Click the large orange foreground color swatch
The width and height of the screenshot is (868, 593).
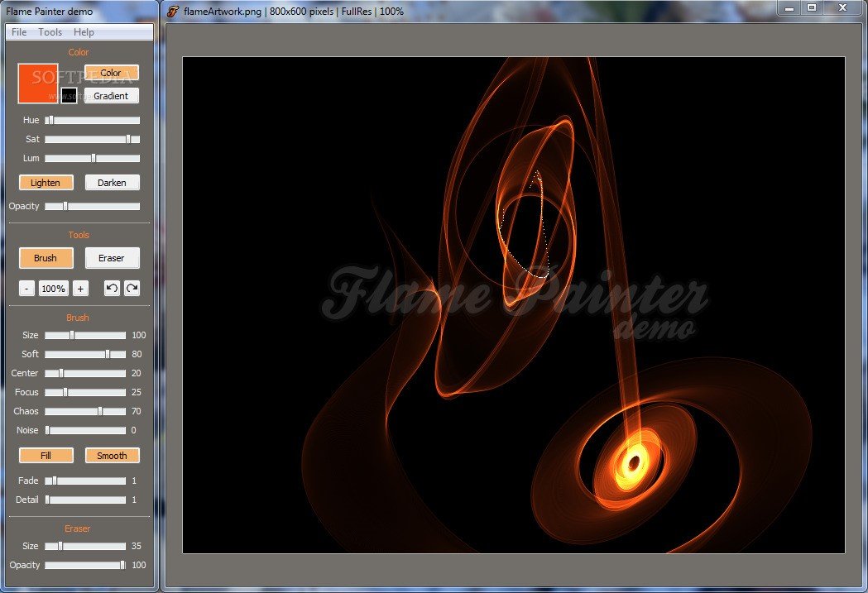[37, 83]
